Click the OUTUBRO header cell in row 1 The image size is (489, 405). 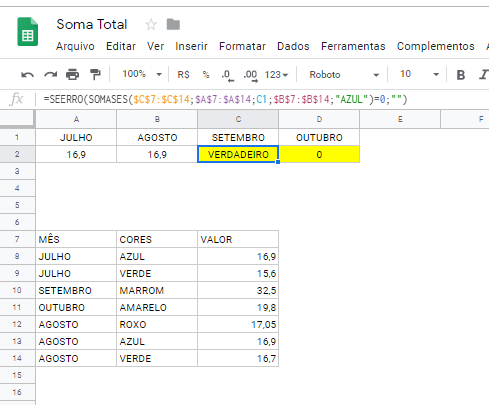[x=319, y=137]
